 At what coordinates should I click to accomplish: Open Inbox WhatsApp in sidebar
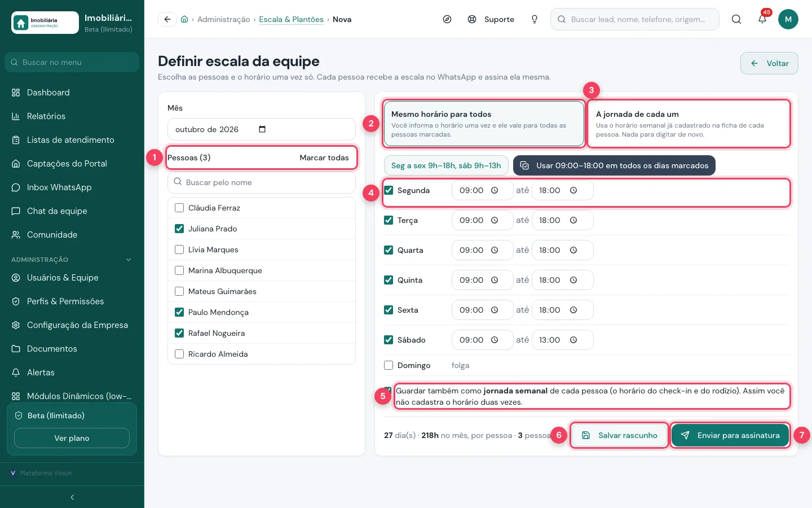pos(72,187)
